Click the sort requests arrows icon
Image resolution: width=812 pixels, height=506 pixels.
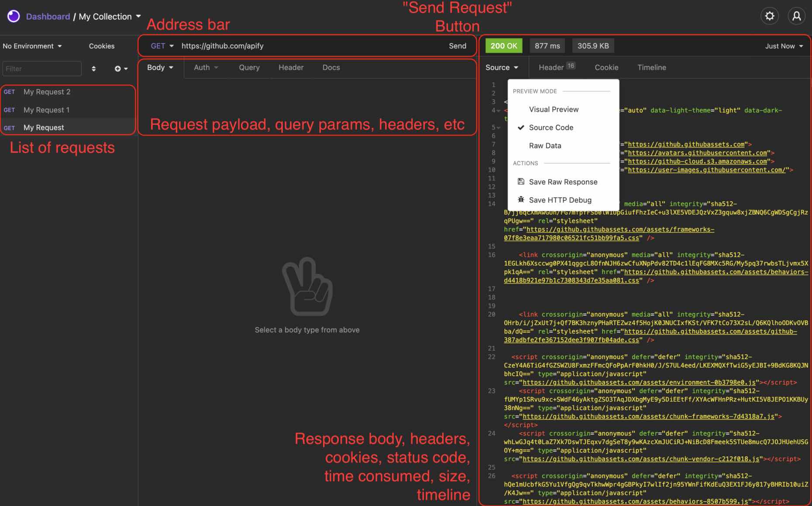(x=93, y=69)
